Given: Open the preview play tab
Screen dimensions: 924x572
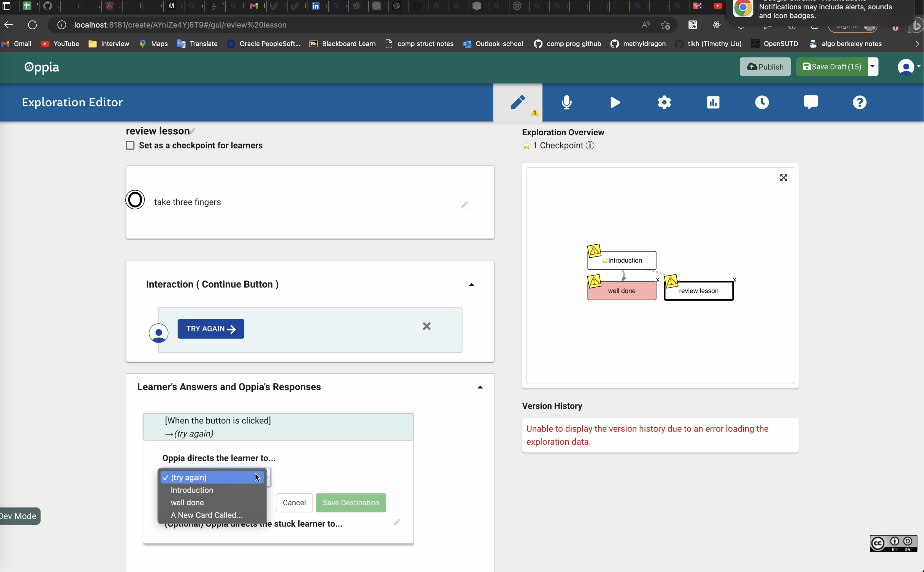Looking at the screenshot, I should (x=615, y=102).
